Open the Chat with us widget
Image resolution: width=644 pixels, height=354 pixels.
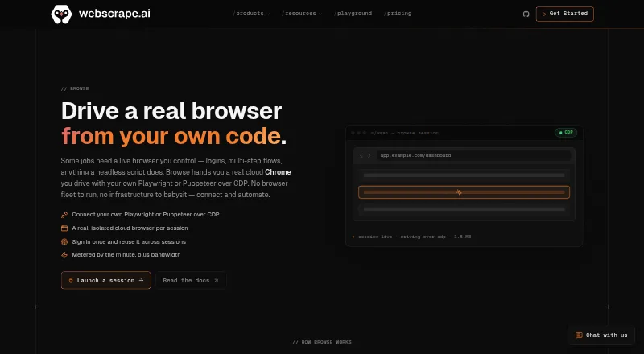pyautogui.click(x=601, y=335)
